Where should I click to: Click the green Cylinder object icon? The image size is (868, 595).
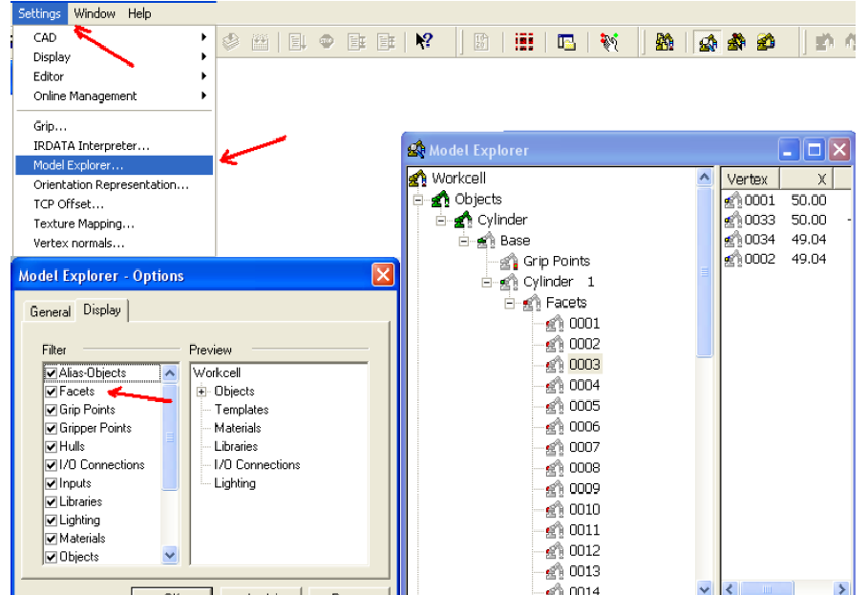[463, 220]
